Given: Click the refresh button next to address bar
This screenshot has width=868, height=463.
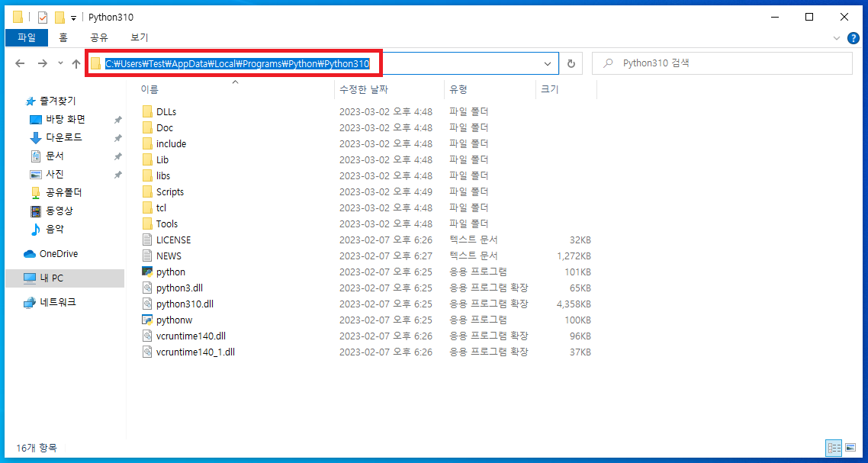Looking at the screenshot, I should 571,63.
